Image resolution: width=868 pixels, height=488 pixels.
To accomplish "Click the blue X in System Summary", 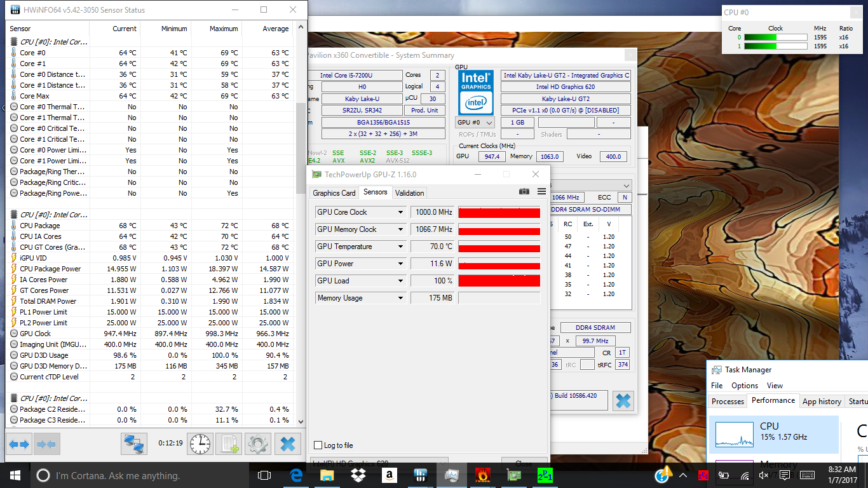I will coord(623,400).
